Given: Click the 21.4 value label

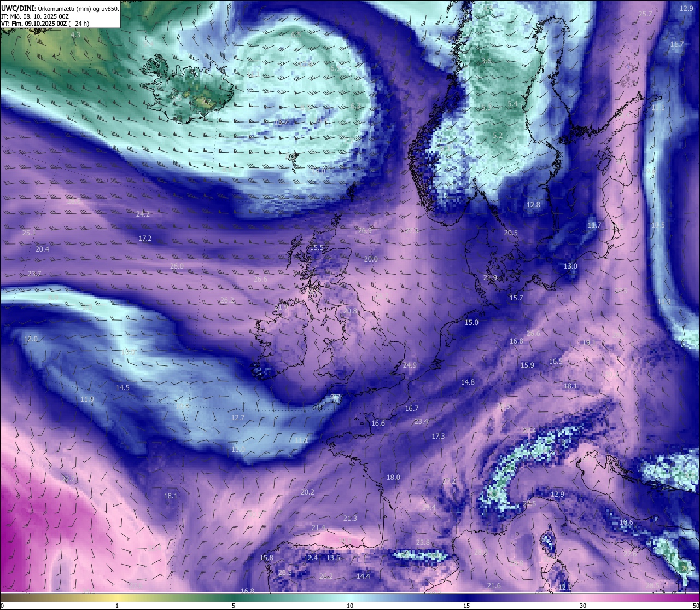Looking at the screenshot, I should click(x=318, y=527).
